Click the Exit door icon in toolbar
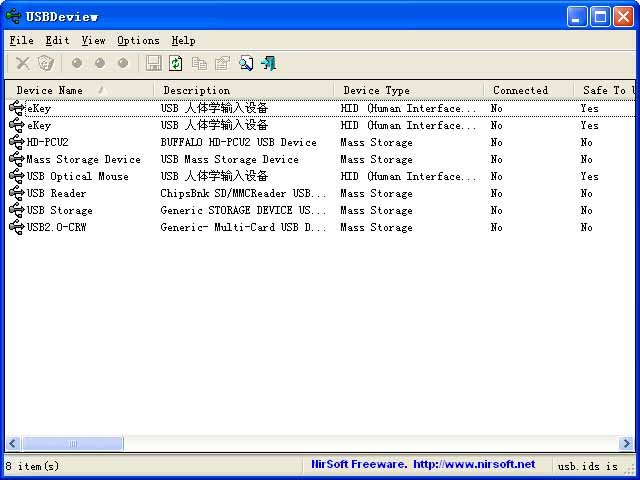Viewport: 640px width, 480px height. pos(269,63)
